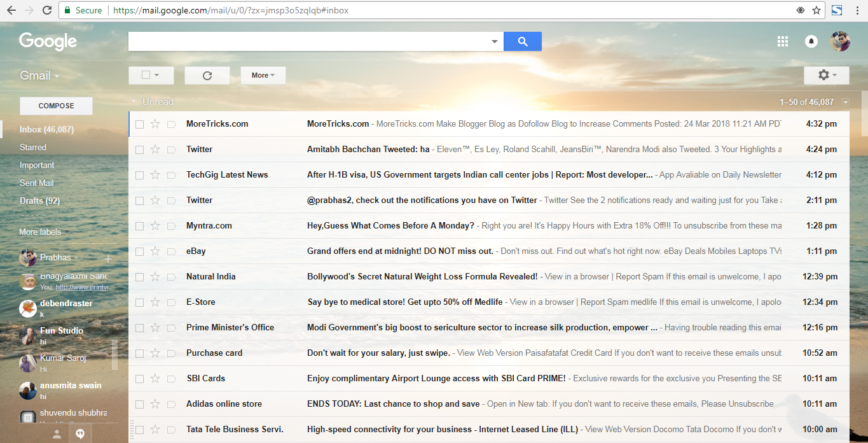868x443 pixels.
Task: Mark Purchase card email as important
Action: click(171, 353)
